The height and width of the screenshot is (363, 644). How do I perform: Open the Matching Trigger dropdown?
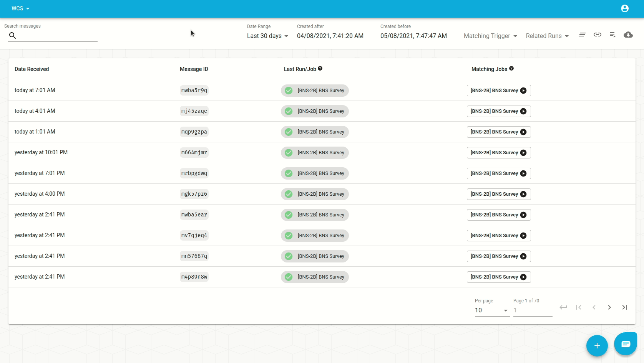(x=491, y=36)
